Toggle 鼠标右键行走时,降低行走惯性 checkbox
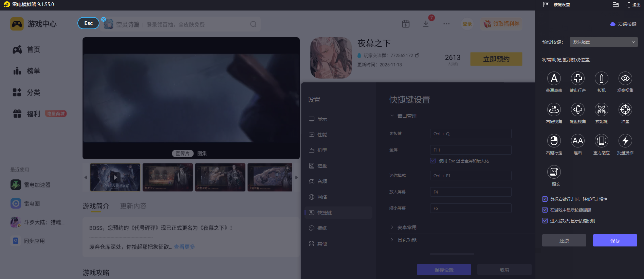 point(545,199)
